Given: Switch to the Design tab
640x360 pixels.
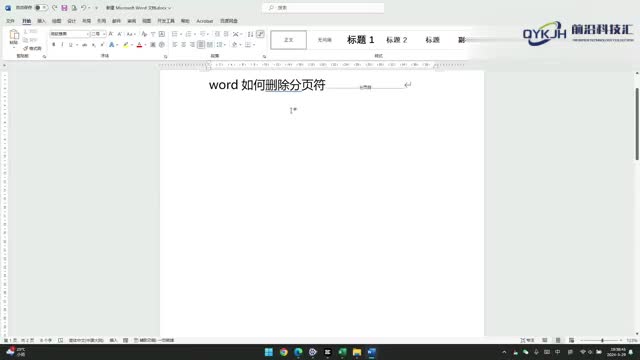Looking at the screenshot, I should tap(71, 21).
